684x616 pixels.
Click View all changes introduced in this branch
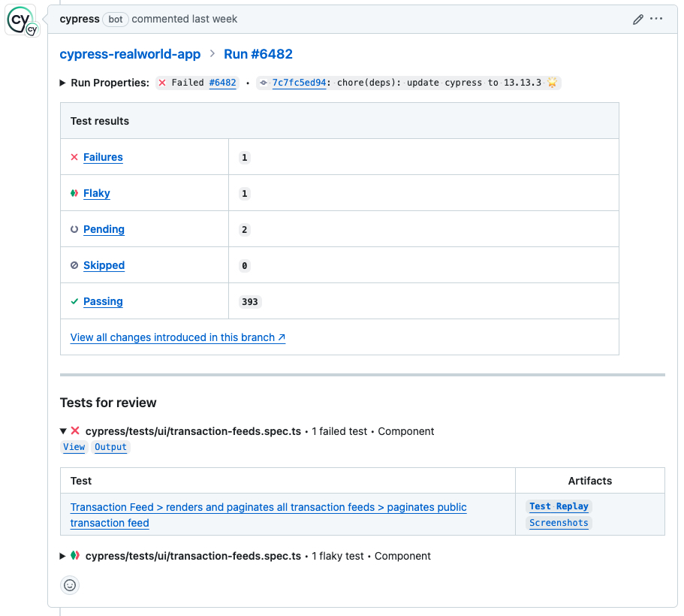(x=177, y=337)
